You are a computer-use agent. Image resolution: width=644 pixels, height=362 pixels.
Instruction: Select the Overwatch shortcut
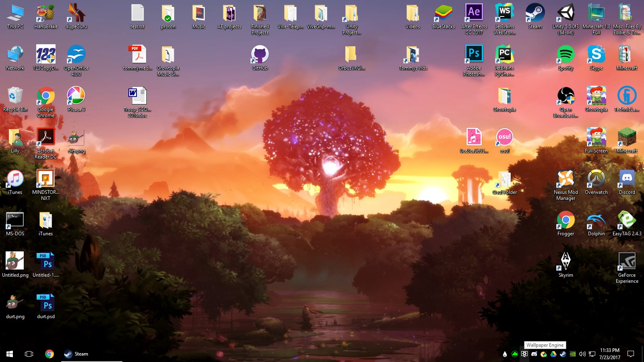597,182
